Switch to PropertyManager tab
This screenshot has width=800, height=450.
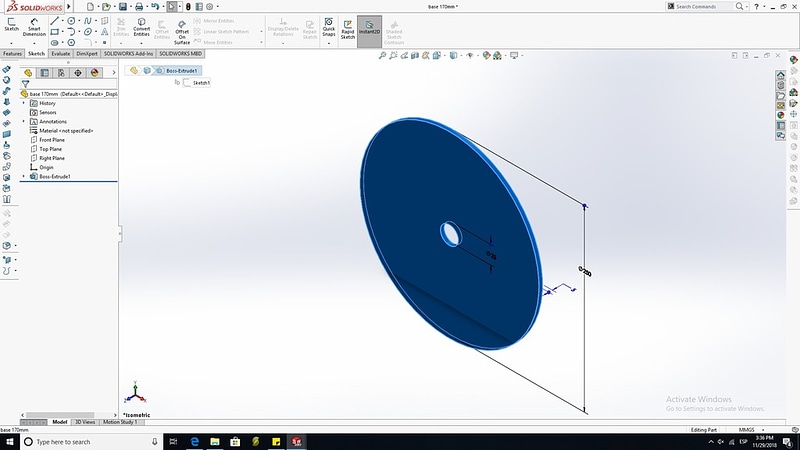coord(44,73)
